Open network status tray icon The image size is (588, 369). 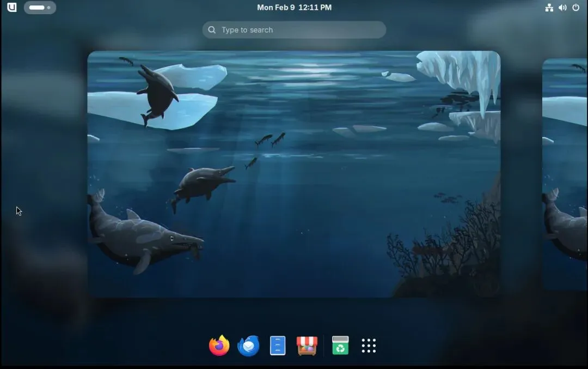(549, 8)
